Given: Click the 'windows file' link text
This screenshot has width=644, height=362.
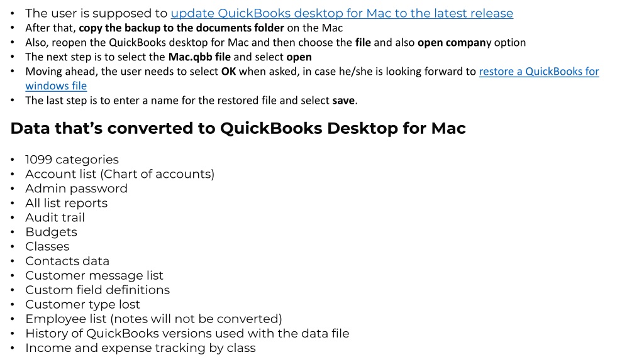Looking at the screenshot, I should pyautogui.click(x=56, y=85).
